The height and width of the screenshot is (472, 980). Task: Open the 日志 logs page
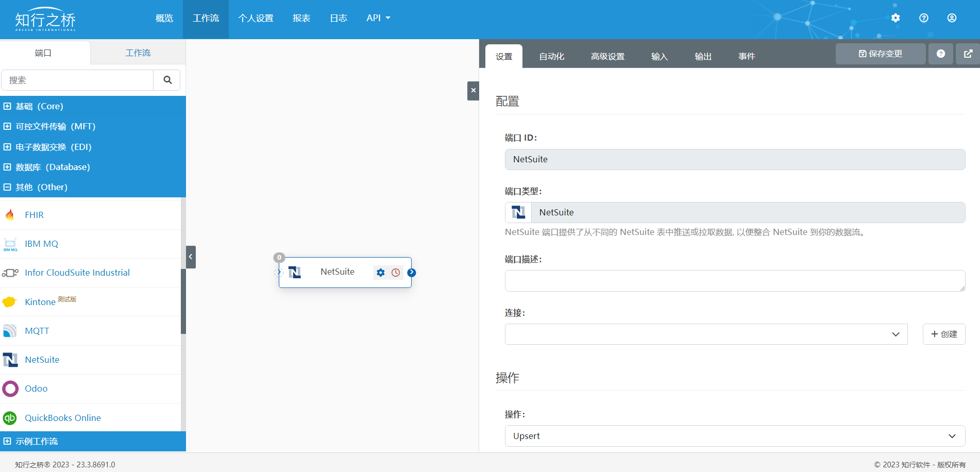[339, 18]
